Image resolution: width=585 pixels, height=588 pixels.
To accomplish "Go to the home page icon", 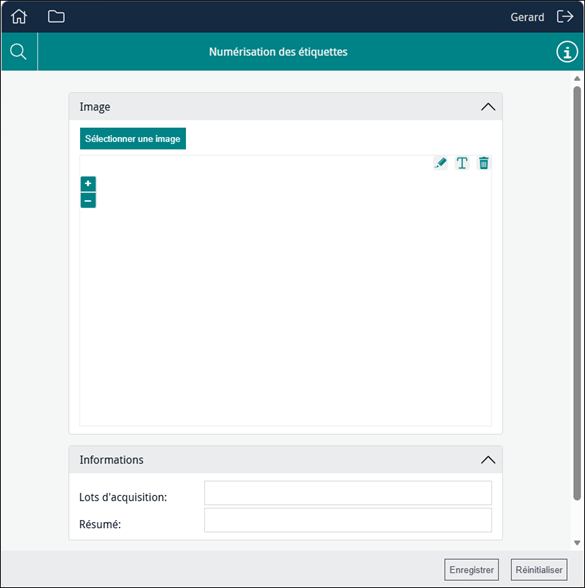I will click(19, 16).
